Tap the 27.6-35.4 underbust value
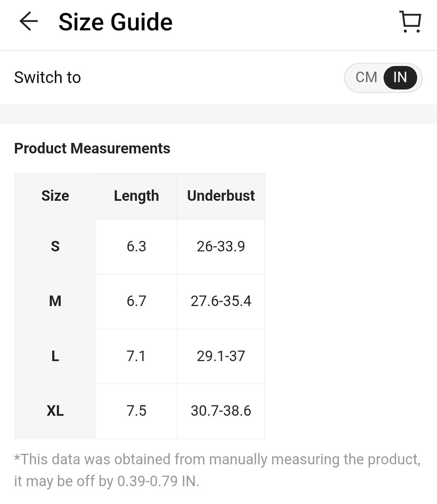The height and width of the screenshot is (504, 437). tap(221, 301)
